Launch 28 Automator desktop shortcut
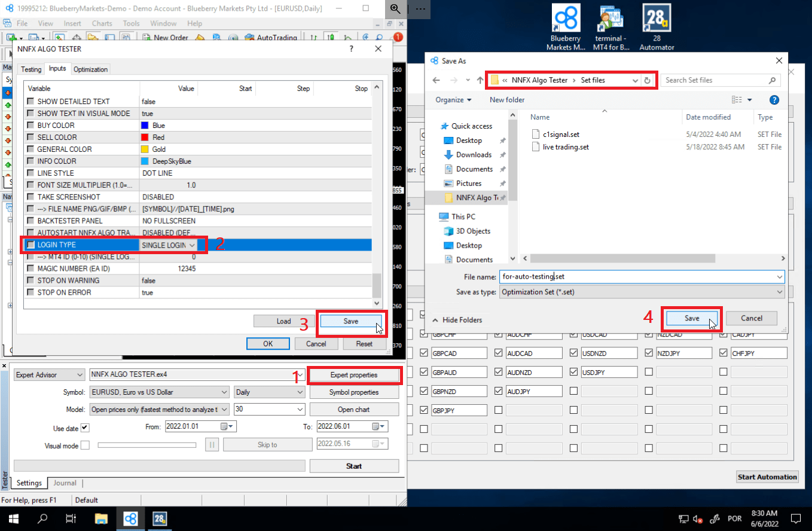 [x=657, y=27]
